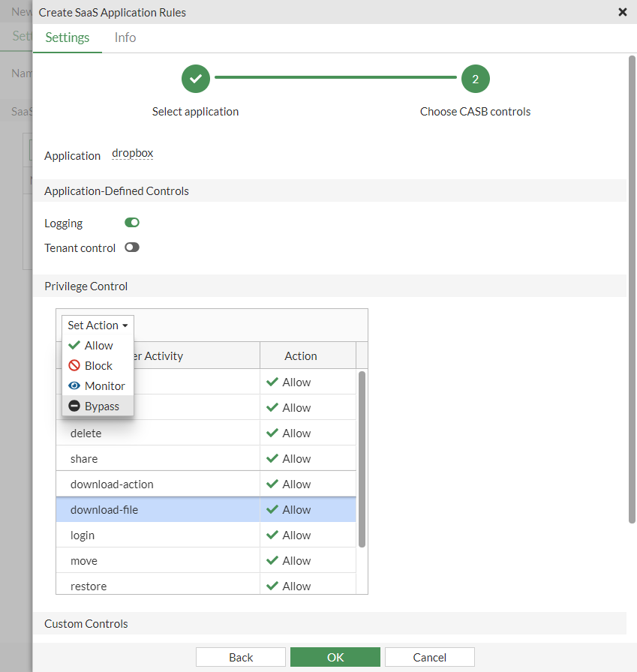Click the completed step checkmark circle
The height and width of the screenshot is (672, 637).
pyautogui.click(x=195, y=79)
